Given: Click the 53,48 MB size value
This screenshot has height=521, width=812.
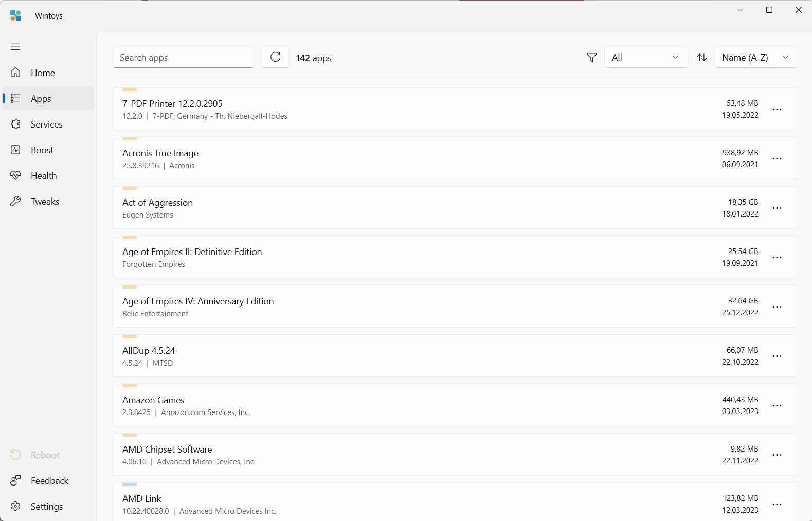Looking at the screenshot, I should click(x=742, y=103).
